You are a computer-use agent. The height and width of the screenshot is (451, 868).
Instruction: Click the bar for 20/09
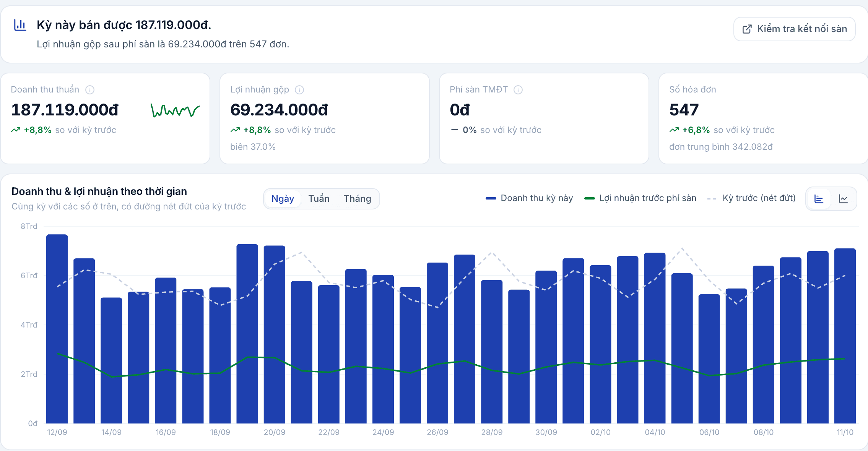pos(275,334)
